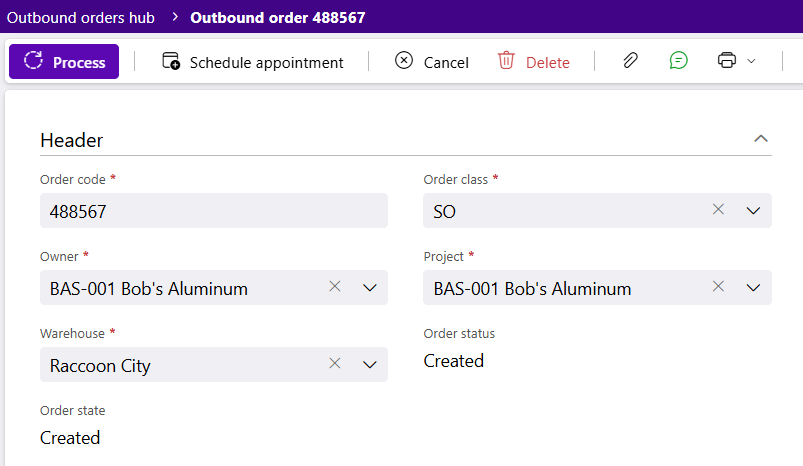Click the printer icon
This screenshot has width=803, height=466.
point(727,60)
